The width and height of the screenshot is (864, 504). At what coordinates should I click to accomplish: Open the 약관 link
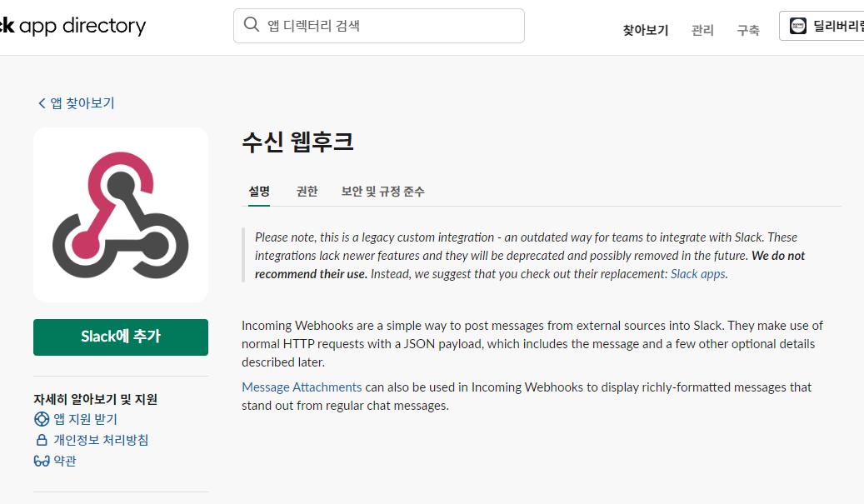(x=65, y=461)
